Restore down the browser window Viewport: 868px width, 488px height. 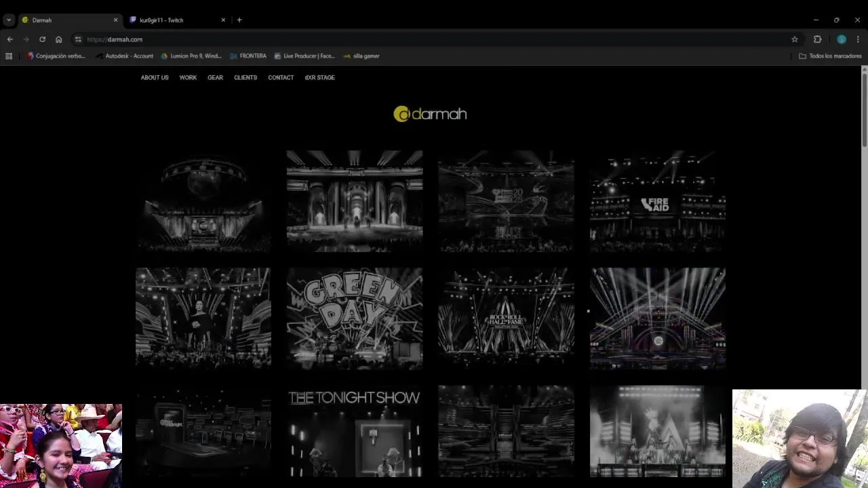tap(837, 20)
